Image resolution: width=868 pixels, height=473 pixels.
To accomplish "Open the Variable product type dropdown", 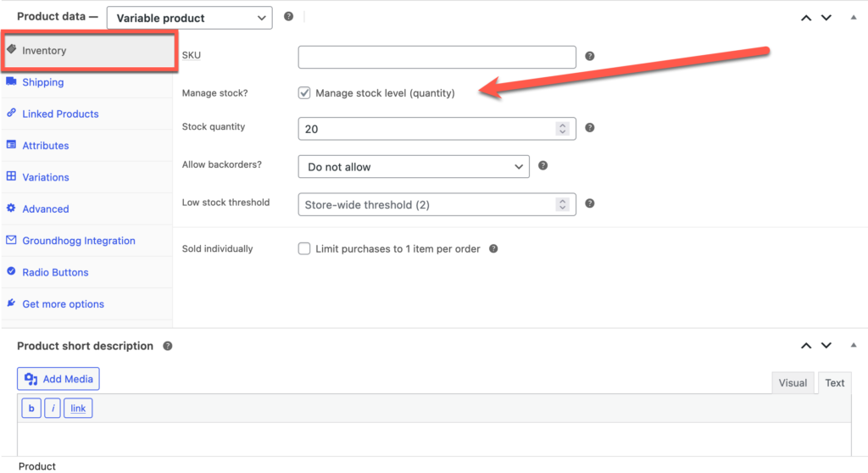I will click(x=189, y=18).
